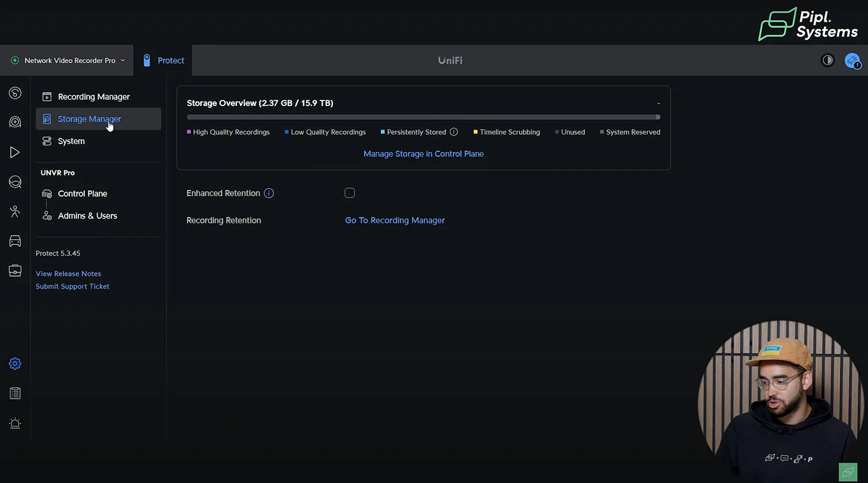This screenshot has width=868, height=483.
Task: Click the green status icon beside Network Video Recorder Pro
Action: coord(15,60)
